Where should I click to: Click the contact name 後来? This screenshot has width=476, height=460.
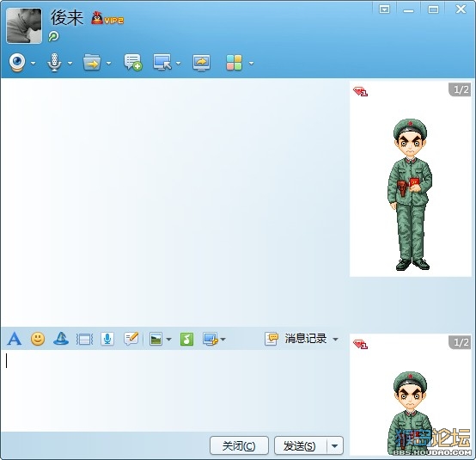pyautogui.click(x=67, y=17)
